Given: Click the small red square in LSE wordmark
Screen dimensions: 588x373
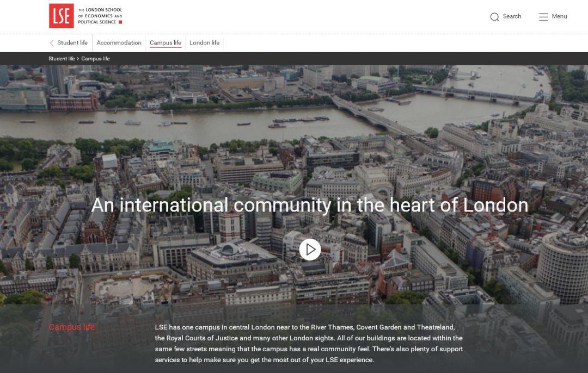Looking at the screenshot, I should click(x=120, y=22).
